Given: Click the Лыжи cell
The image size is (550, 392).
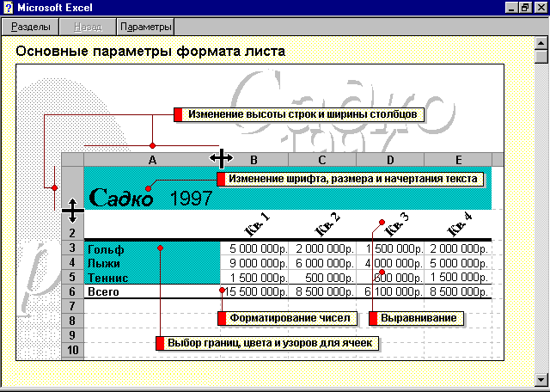Looking at the screenshot, I should (152, 263).
